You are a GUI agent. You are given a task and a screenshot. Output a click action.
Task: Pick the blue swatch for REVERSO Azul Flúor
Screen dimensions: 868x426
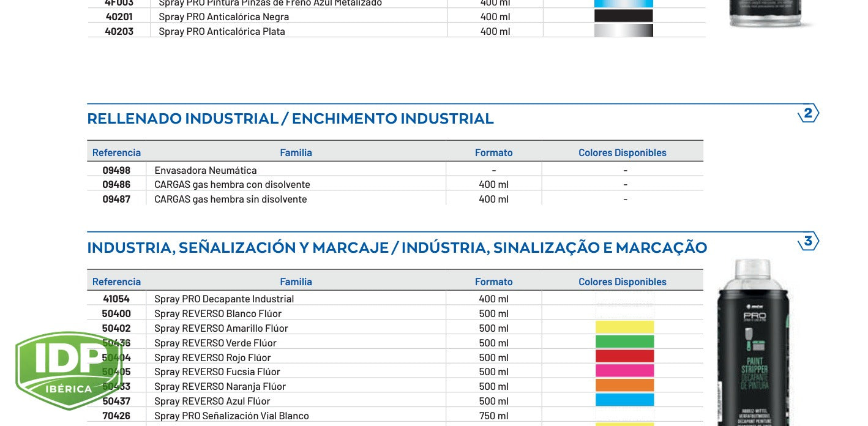[625, 400]
